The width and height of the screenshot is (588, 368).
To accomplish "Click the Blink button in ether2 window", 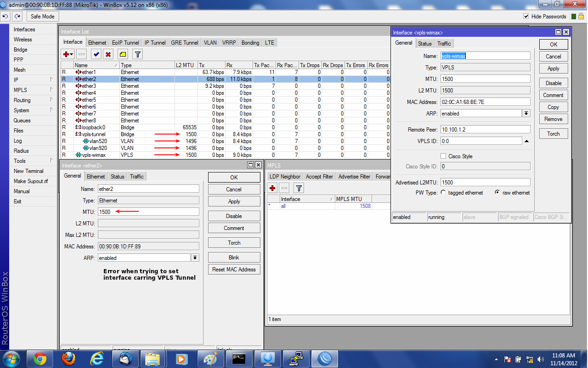I will coord(234,258).
